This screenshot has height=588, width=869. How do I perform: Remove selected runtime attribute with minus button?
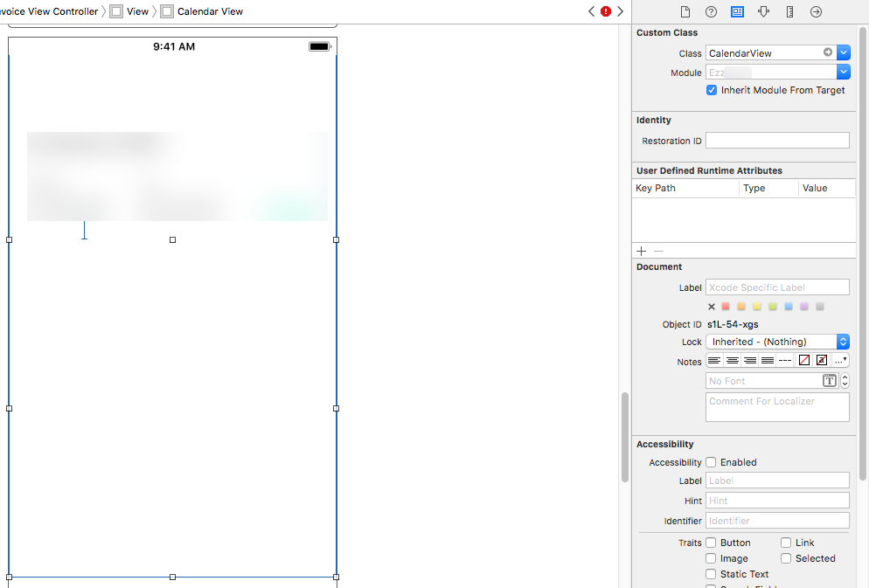[658, 251]
